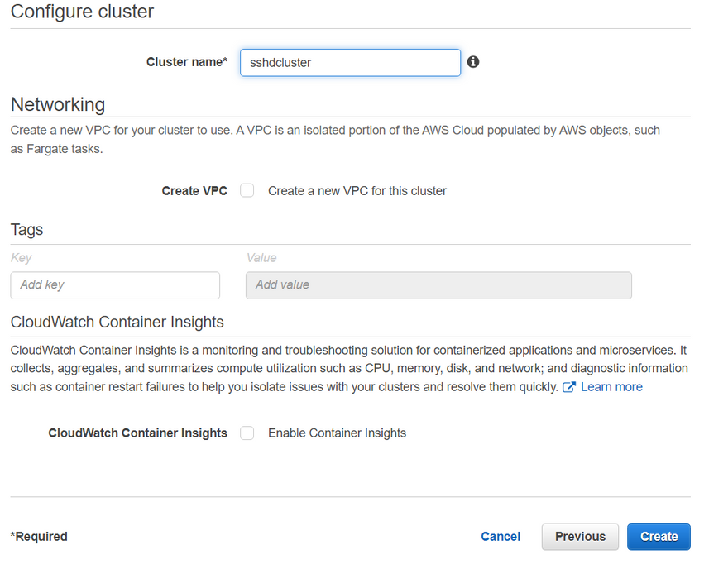The width and height of the screenshot is (728, 564).
Task: Click the external link icon before Learn more
Action: pos(569,387)
